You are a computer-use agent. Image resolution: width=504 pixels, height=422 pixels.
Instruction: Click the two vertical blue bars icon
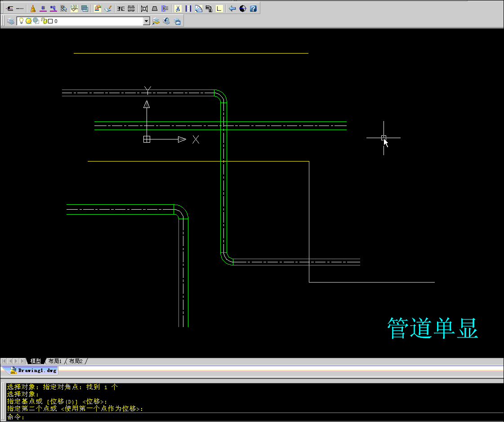point(188,9)
